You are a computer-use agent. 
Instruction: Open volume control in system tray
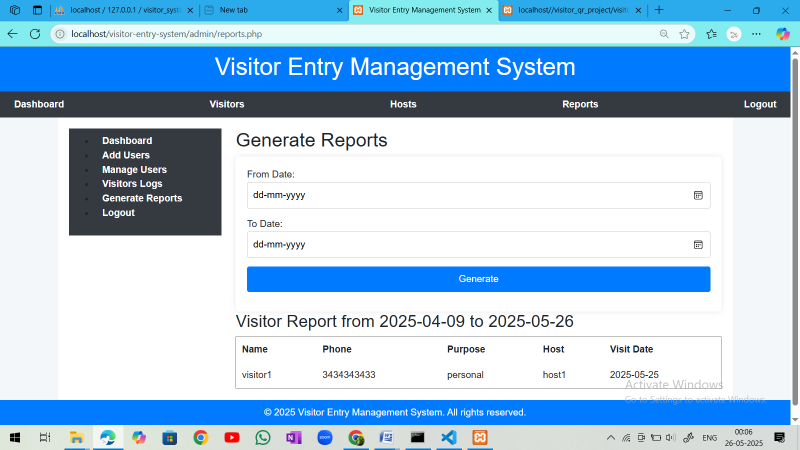click(671, 438)
